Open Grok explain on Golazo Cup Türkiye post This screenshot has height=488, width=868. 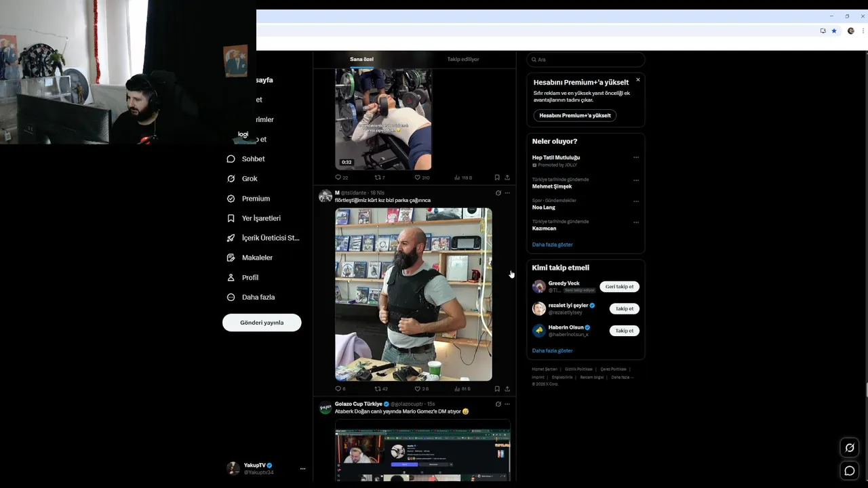click(498, 404)
